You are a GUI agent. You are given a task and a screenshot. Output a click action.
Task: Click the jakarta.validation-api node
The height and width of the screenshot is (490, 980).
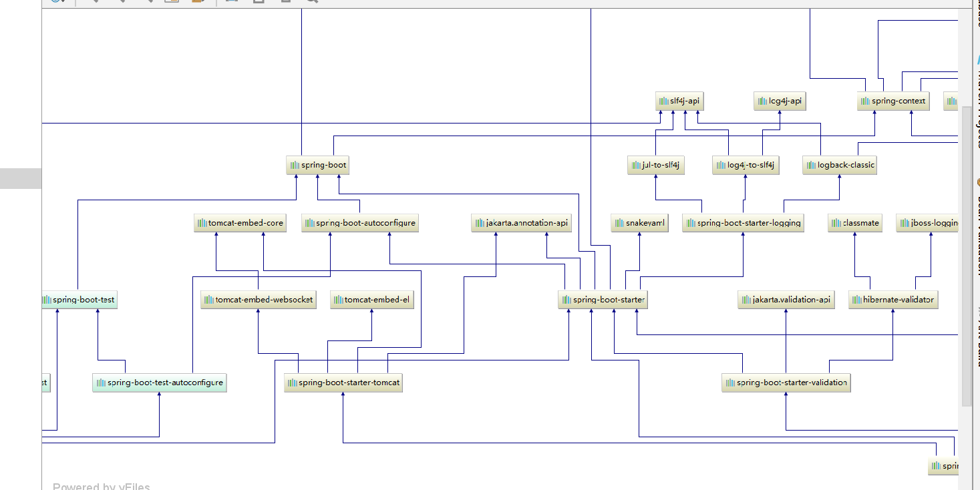(x=786, y=300)
